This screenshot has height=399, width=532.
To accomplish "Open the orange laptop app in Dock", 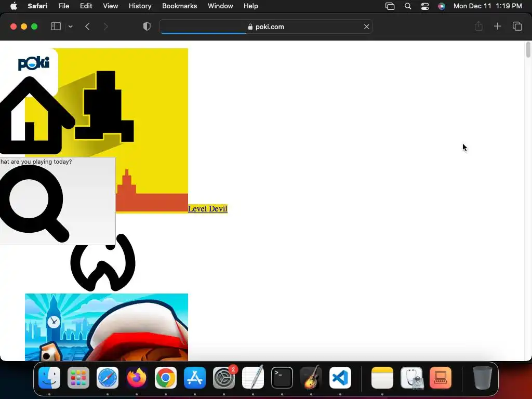I will 441,378.
